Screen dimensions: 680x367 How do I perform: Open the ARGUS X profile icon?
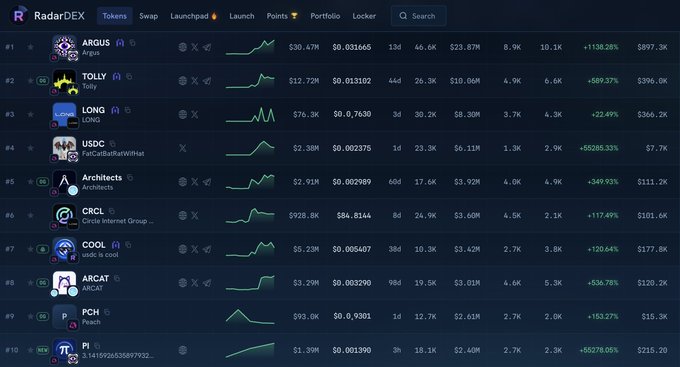195,47
